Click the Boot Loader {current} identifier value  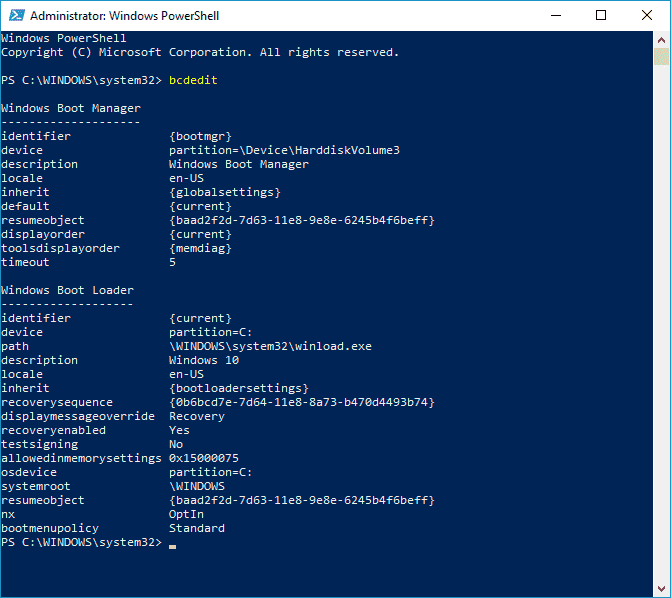click(x=200, y=318)
